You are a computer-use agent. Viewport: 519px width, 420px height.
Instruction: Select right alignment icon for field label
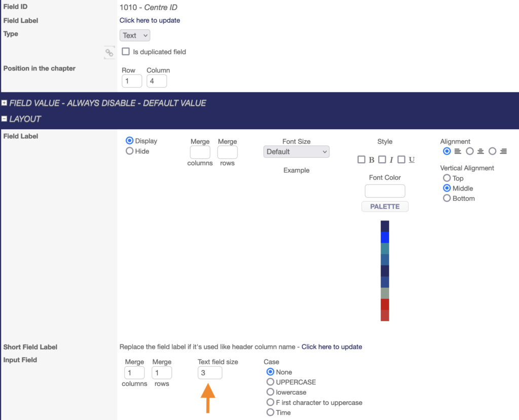click(x=492, y=151)
